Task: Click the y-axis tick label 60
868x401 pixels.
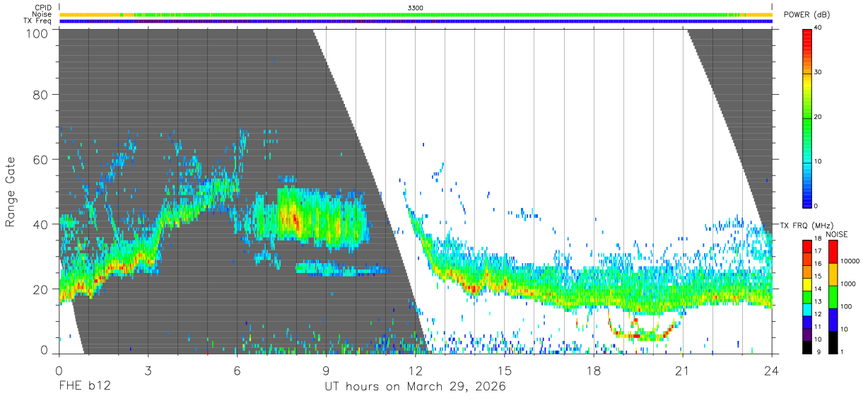Action: (40, 159)
